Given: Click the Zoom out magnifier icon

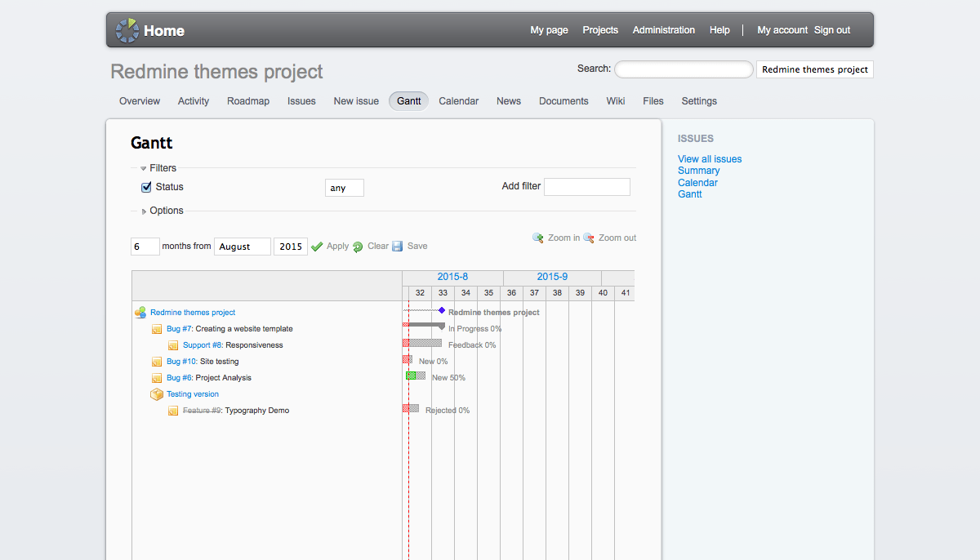Looking at the screenshot, I should tap(589, 238).
